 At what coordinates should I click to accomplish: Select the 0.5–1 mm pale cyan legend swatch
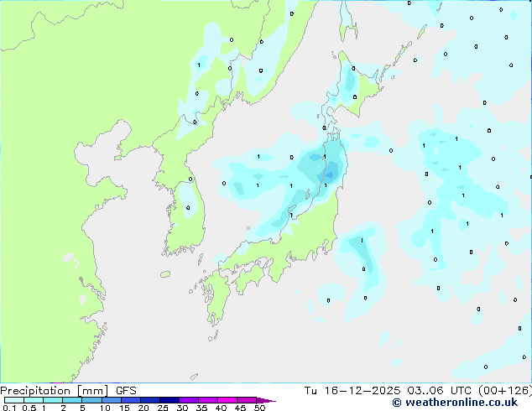tap(34, 400)
